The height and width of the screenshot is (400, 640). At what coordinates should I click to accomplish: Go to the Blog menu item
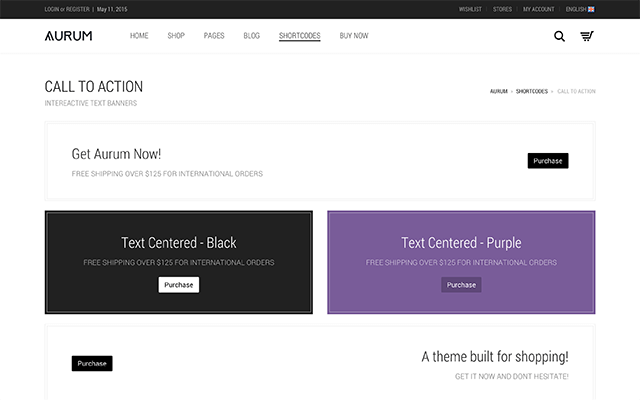point(251,36)
